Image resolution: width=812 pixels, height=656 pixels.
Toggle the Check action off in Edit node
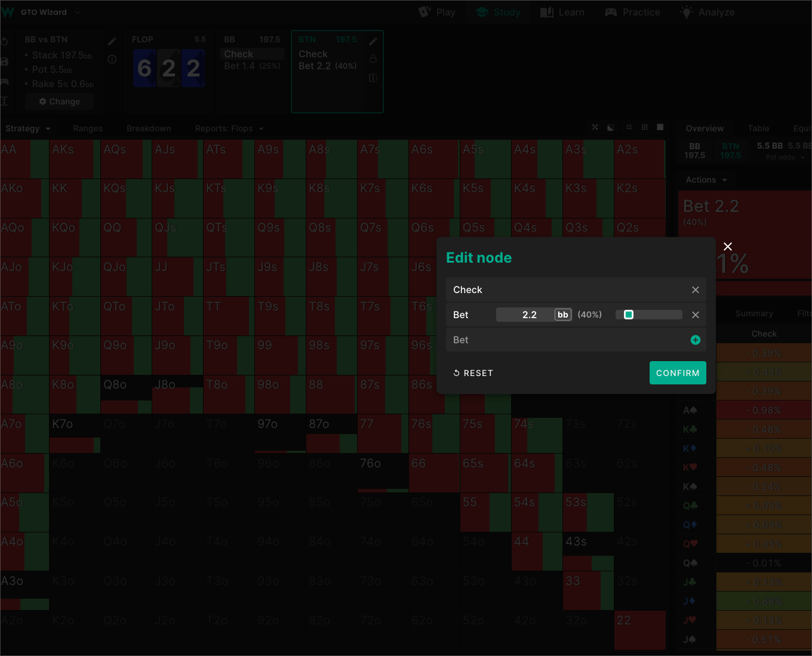click(x=695, y=289)
